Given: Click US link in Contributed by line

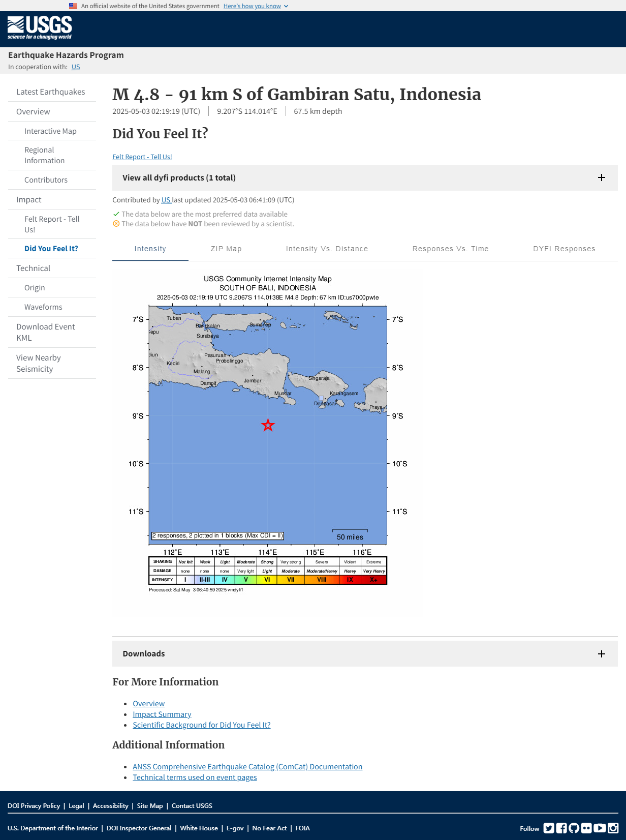Looking at the screenshot, I should tap(166, 200).
